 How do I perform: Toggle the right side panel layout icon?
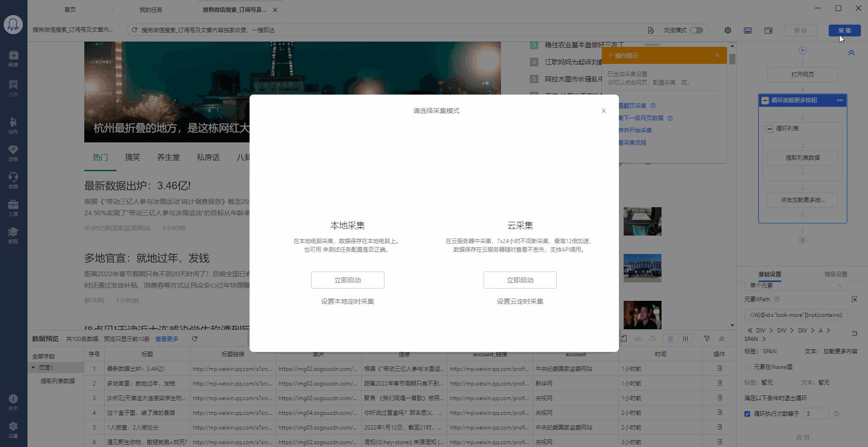(769, 30)
